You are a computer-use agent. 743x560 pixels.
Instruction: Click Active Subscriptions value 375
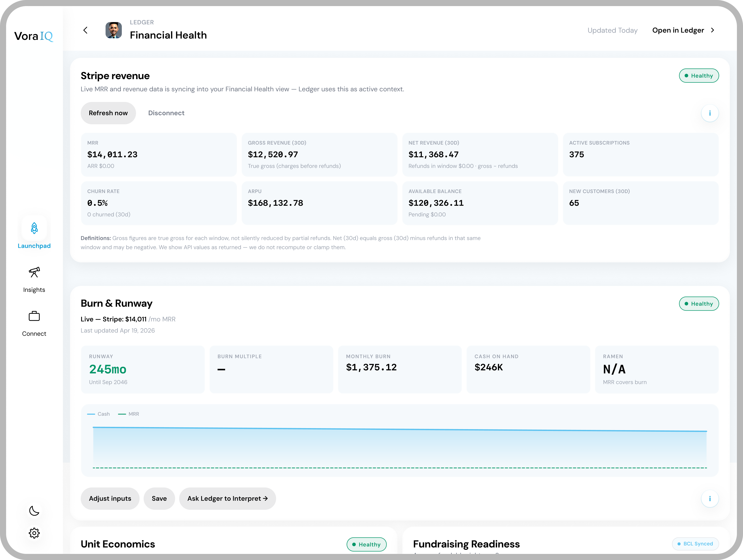click(576, 154)
